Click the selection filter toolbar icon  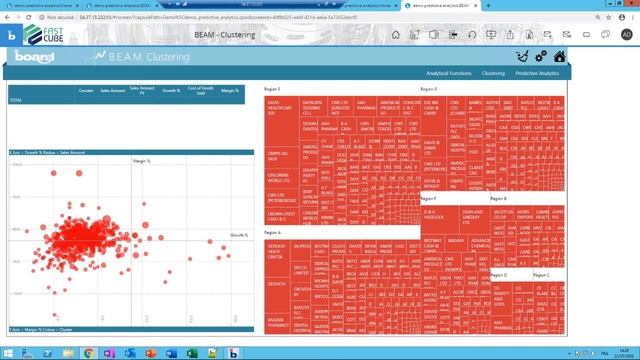click(453, 35)
